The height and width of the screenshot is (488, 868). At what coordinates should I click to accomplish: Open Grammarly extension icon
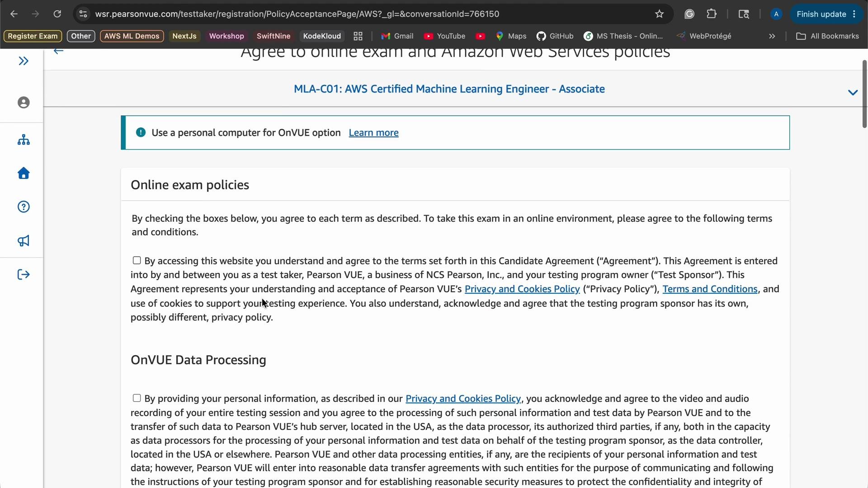(x=689, y=14)
